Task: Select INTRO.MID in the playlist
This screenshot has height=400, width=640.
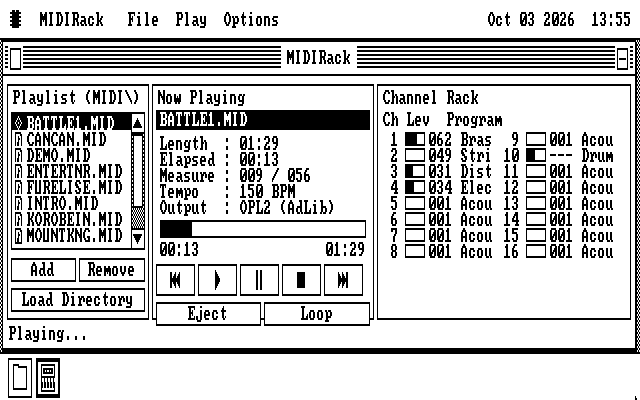Action: (71, 203)
